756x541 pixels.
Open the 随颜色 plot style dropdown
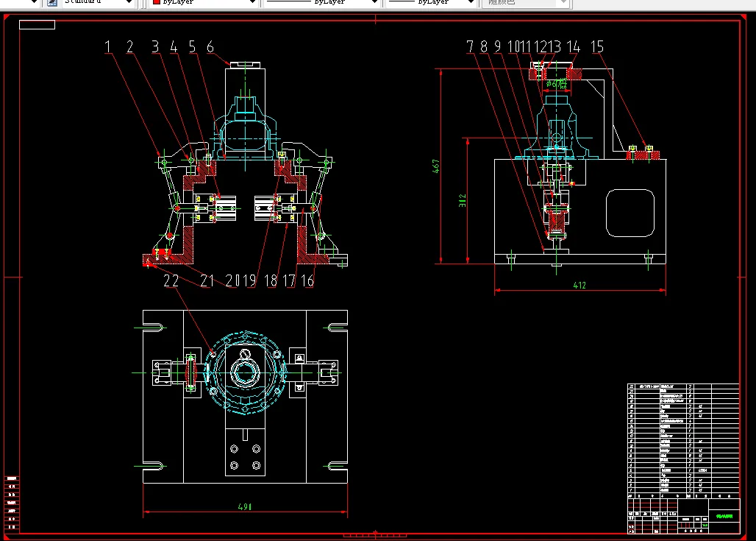point(563,2)
